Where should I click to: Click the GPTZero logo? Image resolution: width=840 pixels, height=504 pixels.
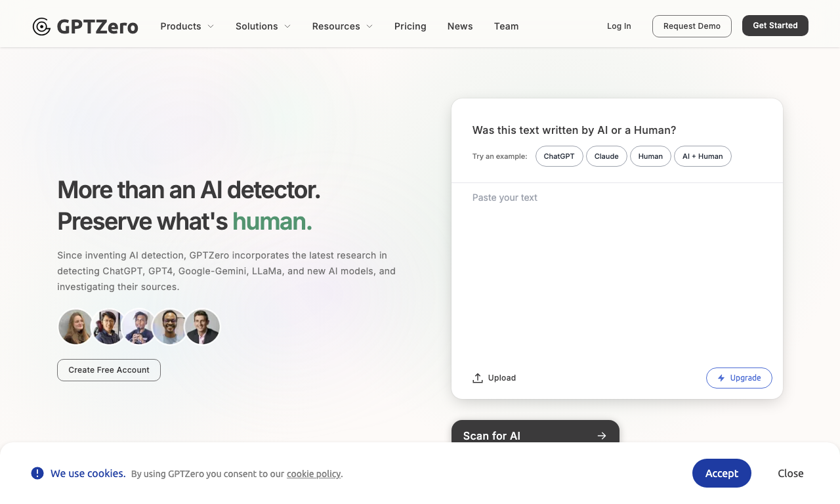[85, 26]
